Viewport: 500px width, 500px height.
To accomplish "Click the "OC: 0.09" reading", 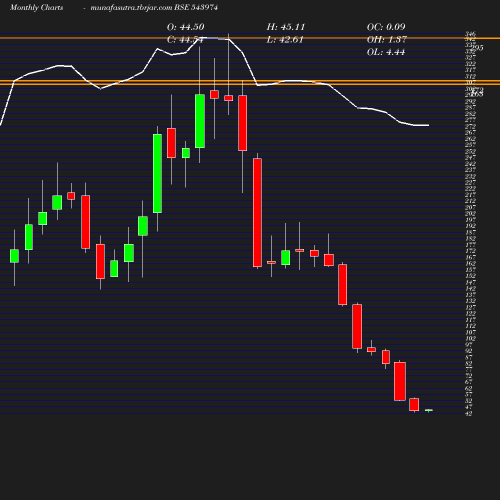I will pos(386,27).
